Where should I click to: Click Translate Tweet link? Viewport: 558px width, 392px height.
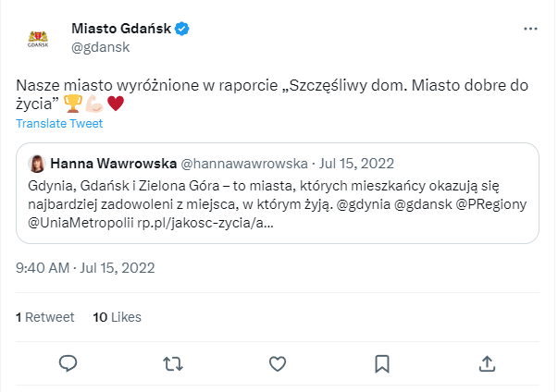(59, 124)
